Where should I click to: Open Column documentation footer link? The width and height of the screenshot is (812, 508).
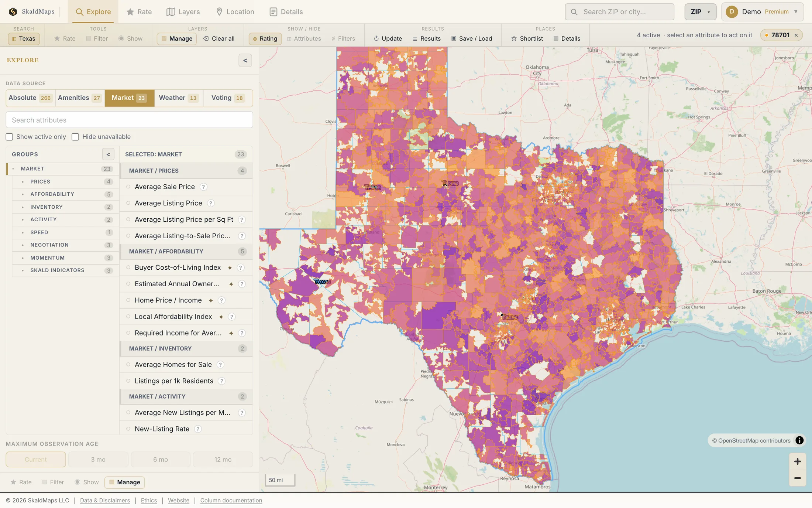pos(231,501)
